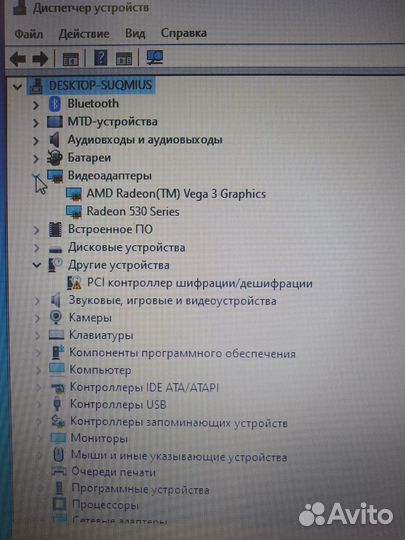Click the Контроллеры IDE ATA/ATAPI icon
The height and width of the screenshot is (540, 405).
[58, 388]
